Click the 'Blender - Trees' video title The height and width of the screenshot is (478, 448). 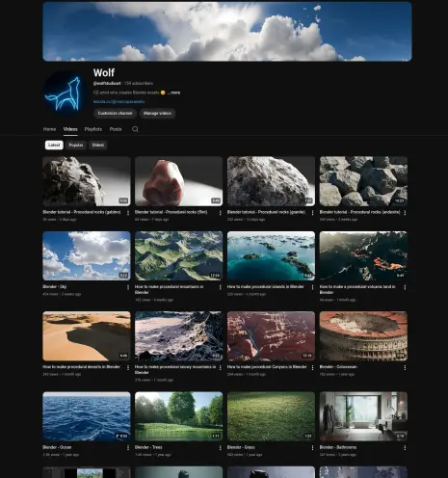(x=148, y=447)
